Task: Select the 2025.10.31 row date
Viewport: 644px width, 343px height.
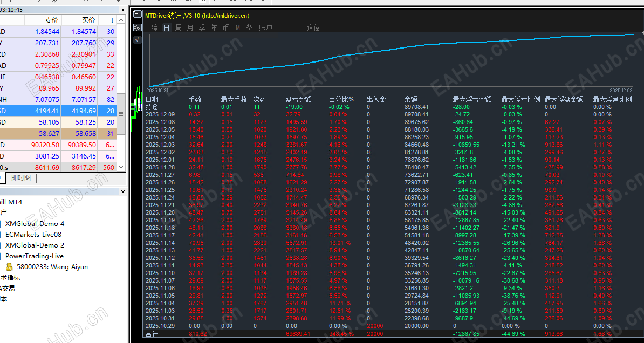Action: [160, 318]
